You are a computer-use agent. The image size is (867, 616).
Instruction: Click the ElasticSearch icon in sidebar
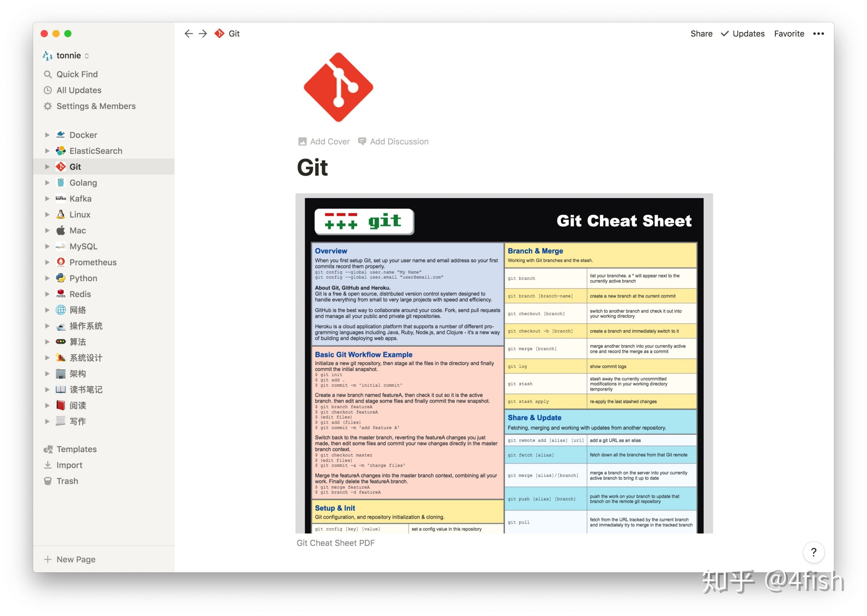pyautogui.click(x=61, y=151)
